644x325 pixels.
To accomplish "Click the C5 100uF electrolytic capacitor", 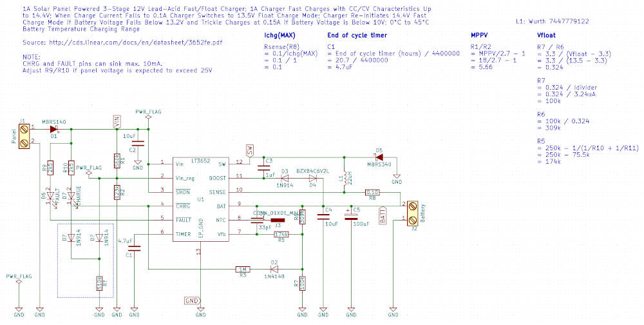I will tap(351, 217).
